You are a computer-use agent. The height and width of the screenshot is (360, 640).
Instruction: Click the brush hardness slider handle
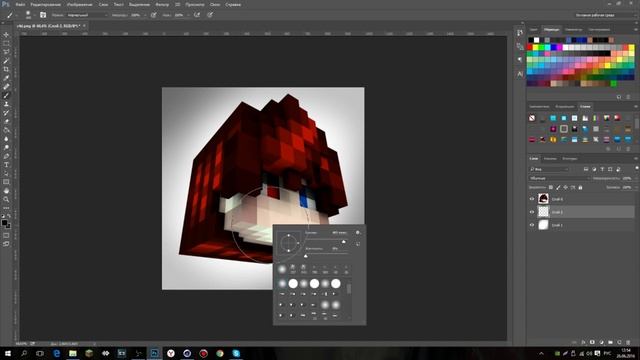pyautogui.click(x=306, y=256)
